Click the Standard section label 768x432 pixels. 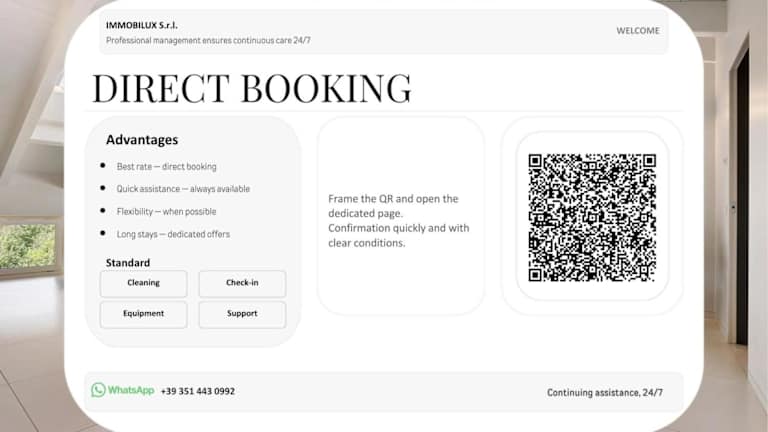click(x=128, y=263)
